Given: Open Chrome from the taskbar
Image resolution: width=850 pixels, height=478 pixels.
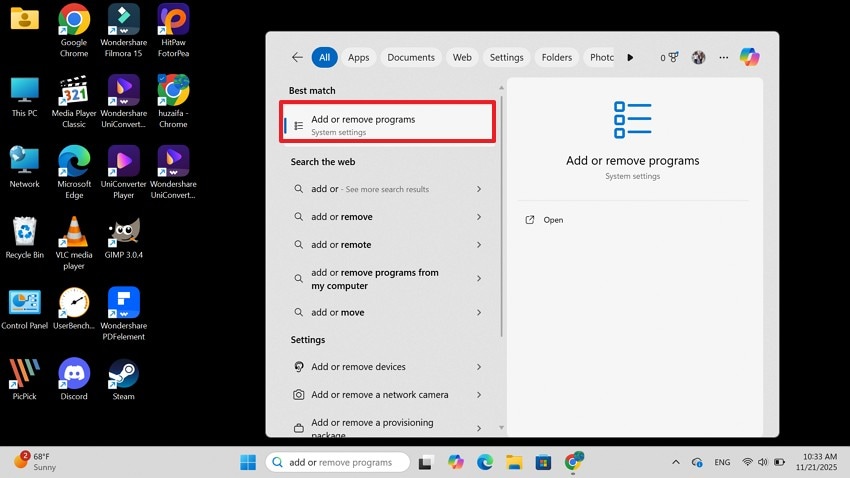Looking at the screenshot, I should (x=573, y=462).
